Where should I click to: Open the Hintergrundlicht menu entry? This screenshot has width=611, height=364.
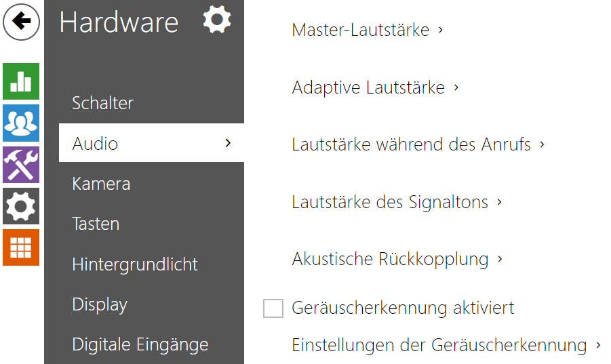135,264
